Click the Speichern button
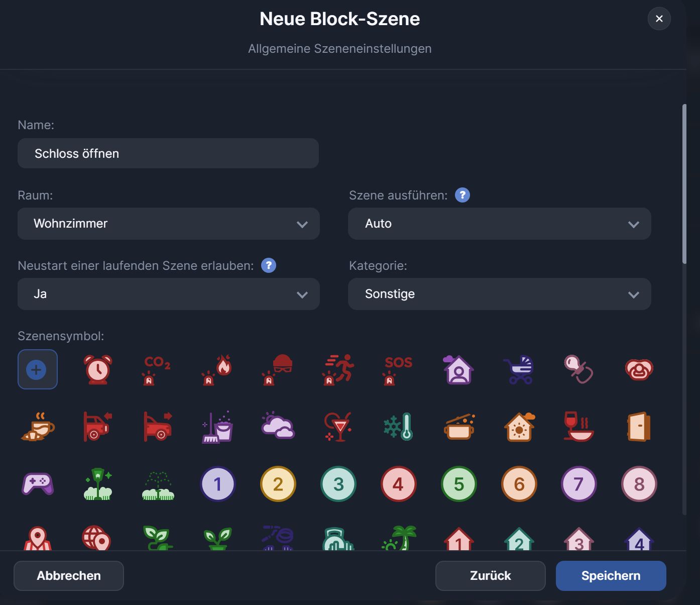 [x=611, y=576]
